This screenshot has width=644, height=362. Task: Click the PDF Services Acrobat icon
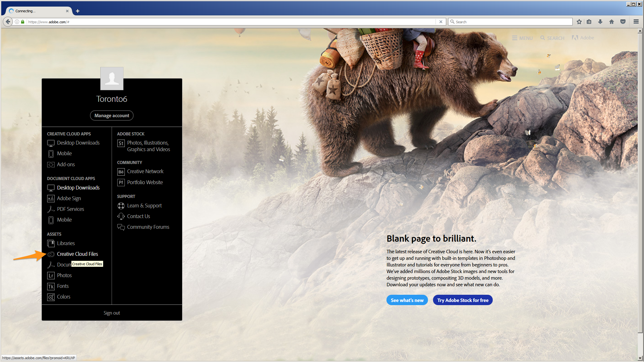(51, 209)
